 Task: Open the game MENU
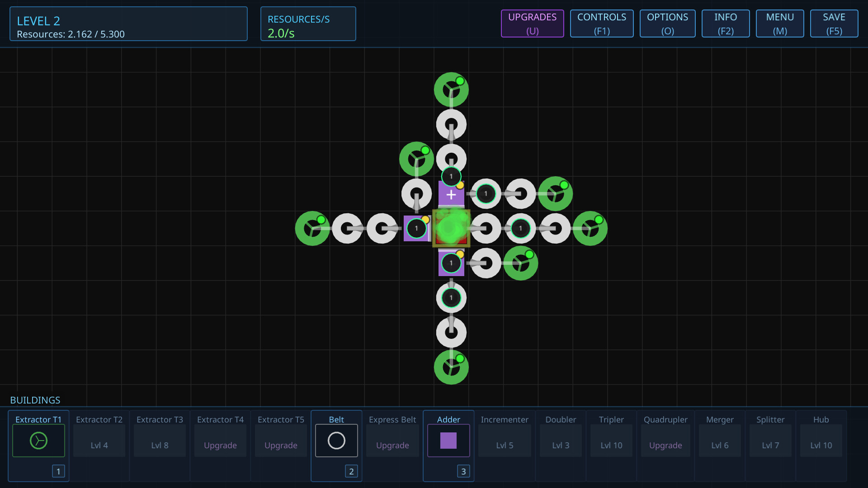(x=780, y=23)
